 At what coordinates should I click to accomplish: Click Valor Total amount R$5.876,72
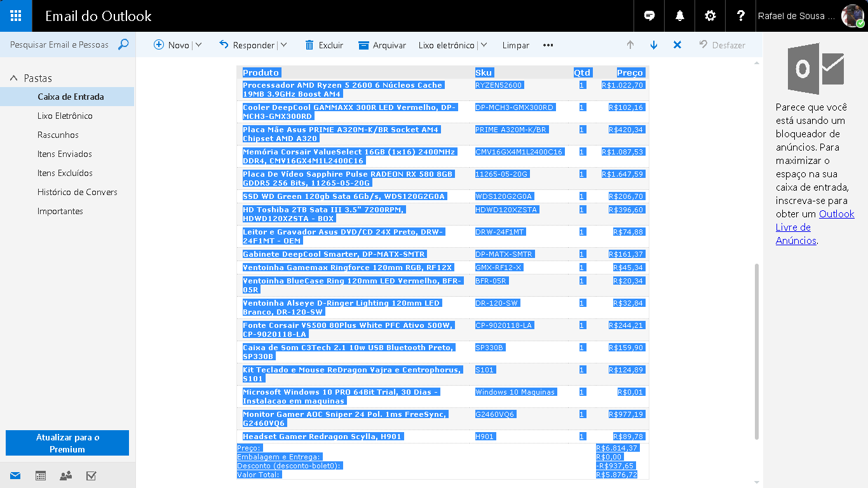click(x=616, y=475)
